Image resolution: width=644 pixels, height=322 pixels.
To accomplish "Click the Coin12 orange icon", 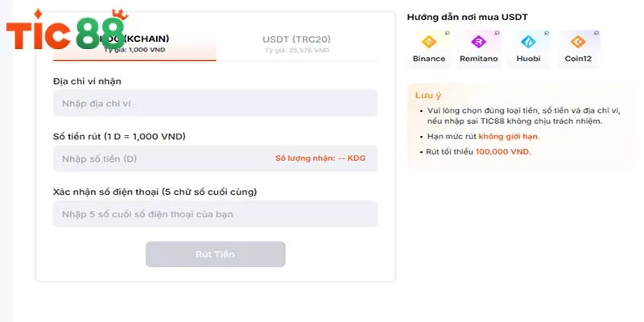I will click(576, 42).
